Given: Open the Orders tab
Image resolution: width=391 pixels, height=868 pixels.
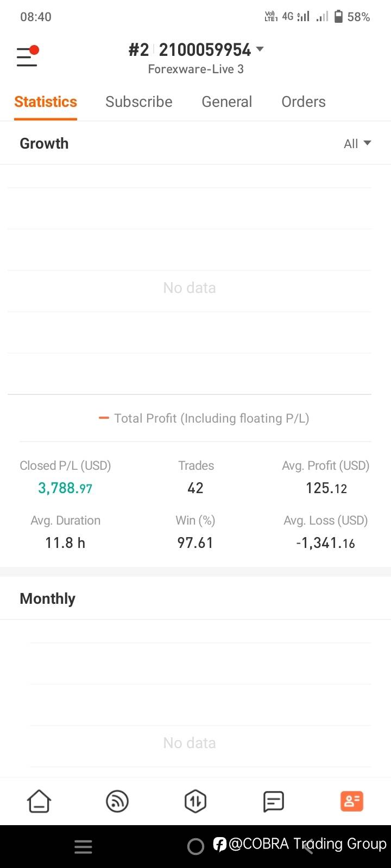Looking at the screenshot, I should 304,102.
